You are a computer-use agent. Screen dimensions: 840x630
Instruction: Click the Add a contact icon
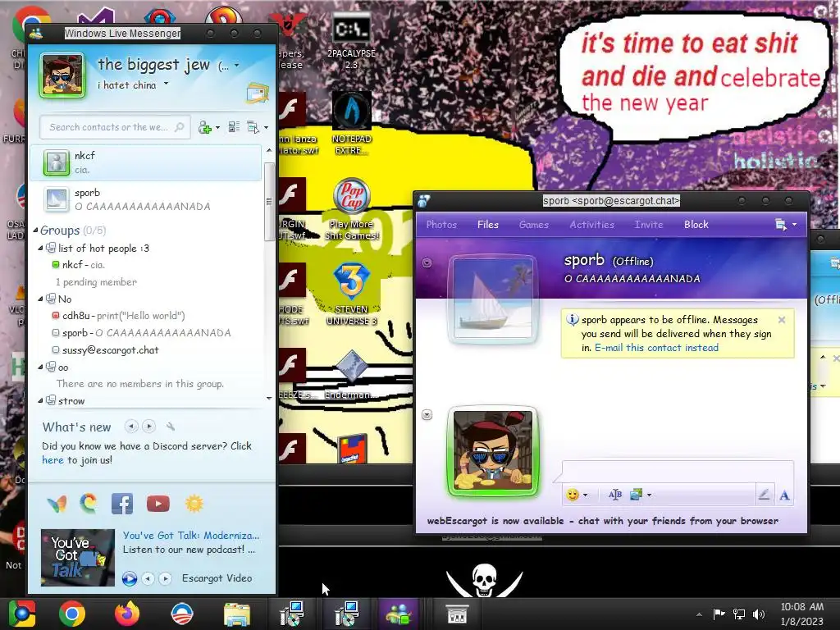click(x=204, y=127)
